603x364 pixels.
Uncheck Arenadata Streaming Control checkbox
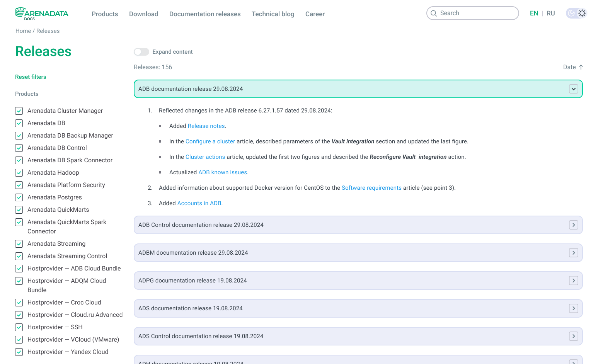coord(19,256)
